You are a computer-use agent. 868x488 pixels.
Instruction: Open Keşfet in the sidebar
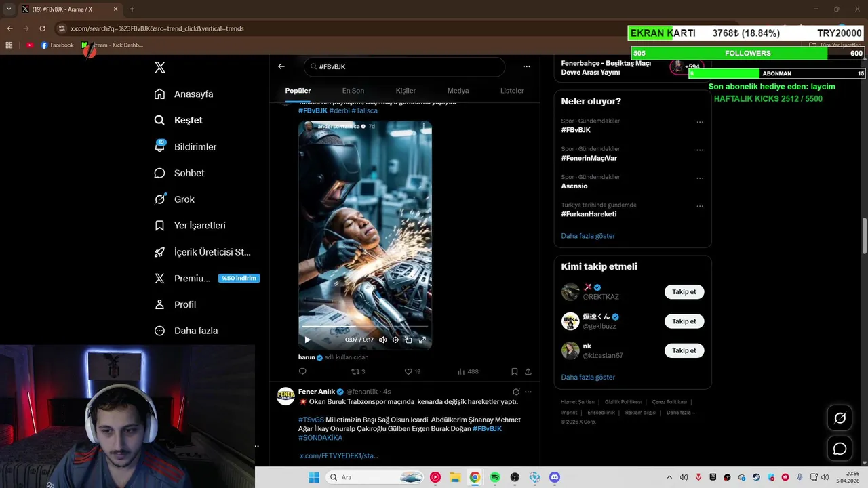tap(178, 120)
